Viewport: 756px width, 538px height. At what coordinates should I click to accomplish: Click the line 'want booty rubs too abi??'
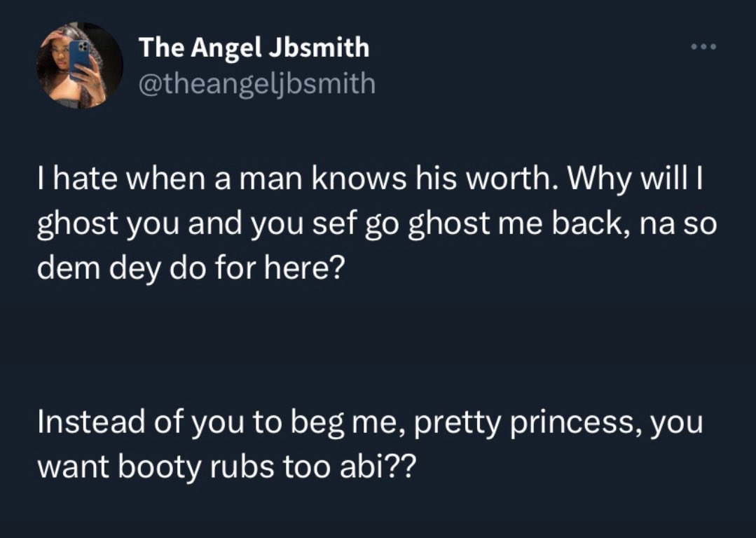pos(226,467)
